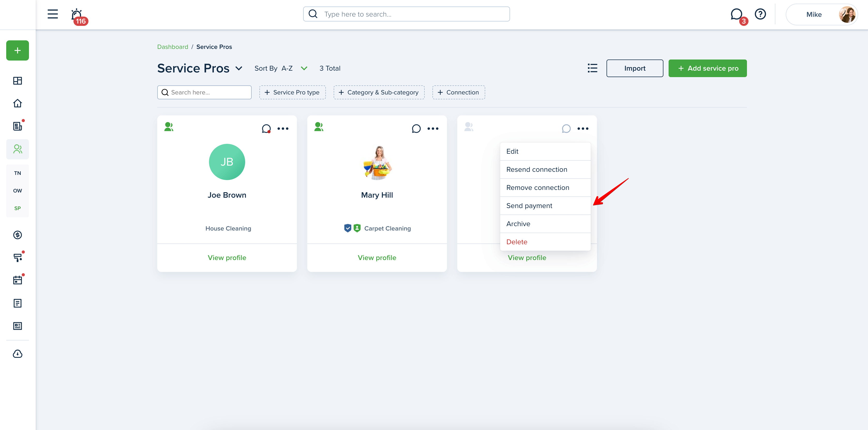
Task: Open the hamburger menu
Action: [53, 14]
